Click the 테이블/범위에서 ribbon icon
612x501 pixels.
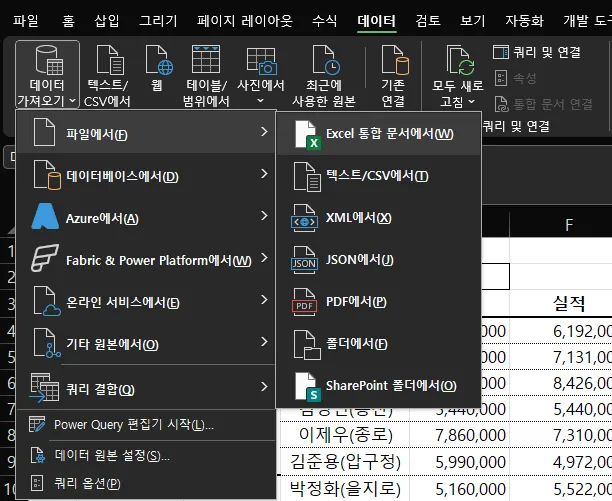pyautogui.click(x=208, y=62)
